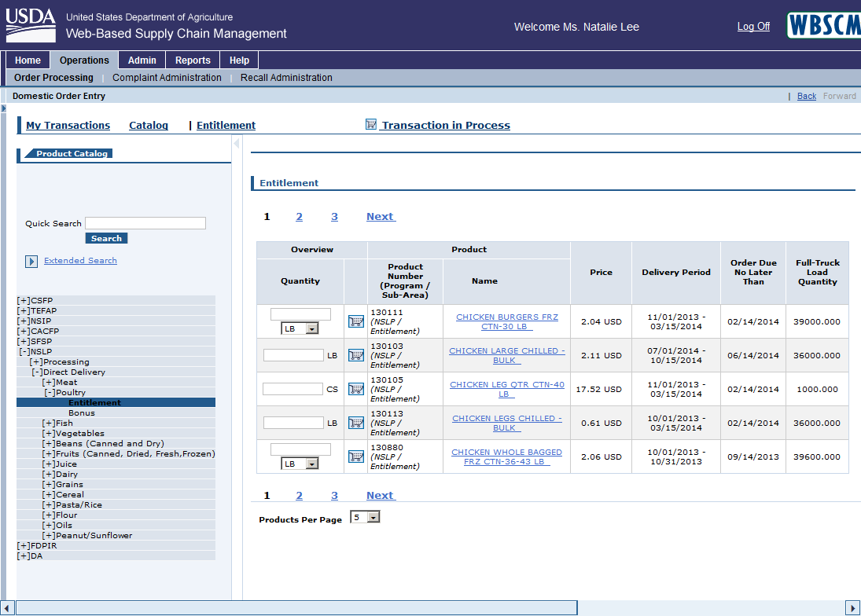Select Complaint Administration submenu
861x616 pixels.
click(167, 78)
